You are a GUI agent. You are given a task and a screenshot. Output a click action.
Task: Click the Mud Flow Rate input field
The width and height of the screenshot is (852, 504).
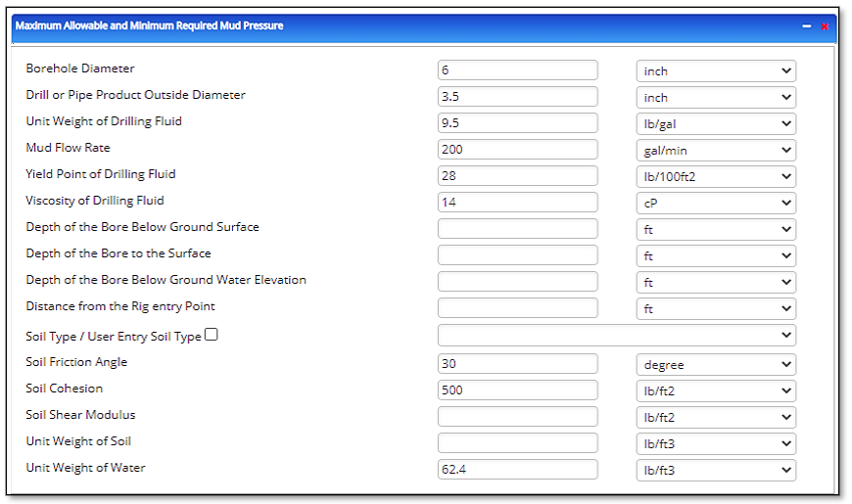tap(517, 150)
